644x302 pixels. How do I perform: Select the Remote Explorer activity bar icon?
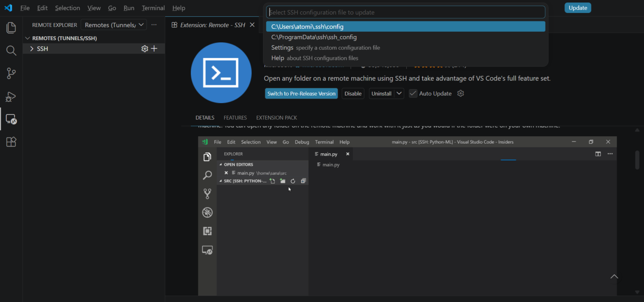pyautogui.click(x=11, y=119)
